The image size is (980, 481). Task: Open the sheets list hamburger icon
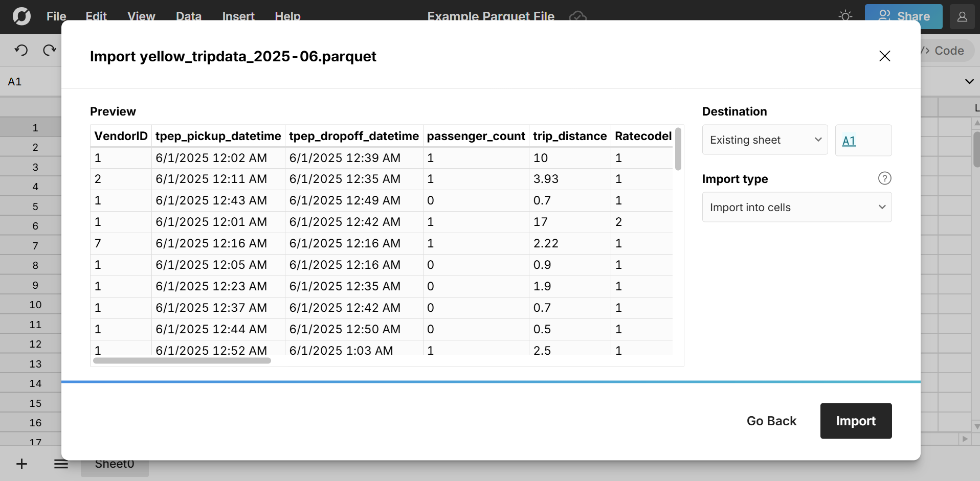[61, 464]
